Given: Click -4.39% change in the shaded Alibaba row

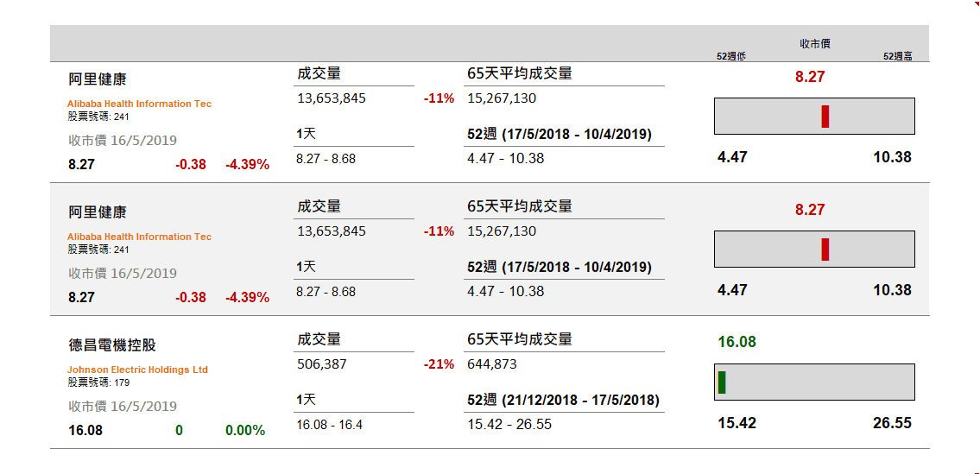Looking at the screenshot, I should tap(248, 298).
